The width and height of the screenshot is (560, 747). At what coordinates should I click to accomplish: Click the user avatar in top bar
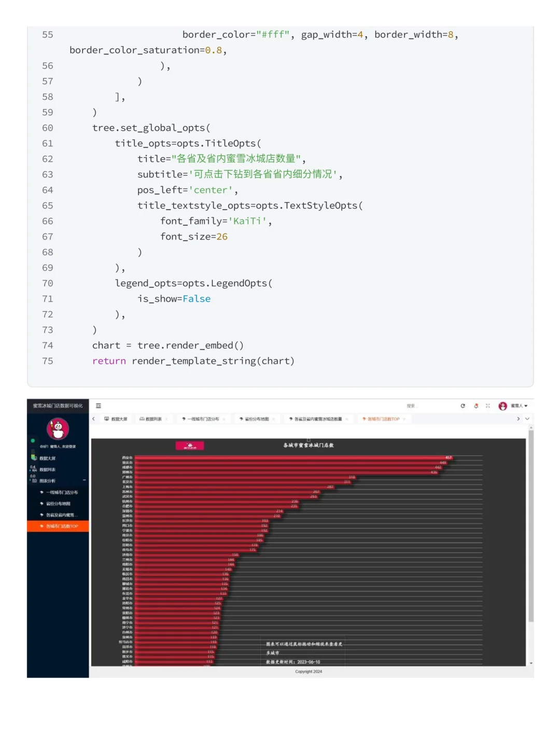(502, 406)
